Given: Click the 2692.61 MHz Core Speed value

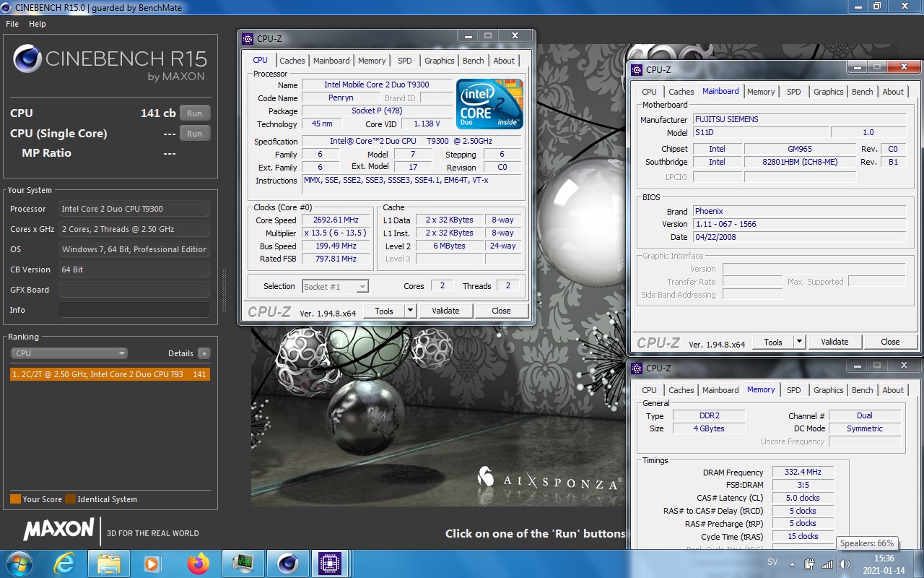Looking at the screenshot, I should coord(336,220).
